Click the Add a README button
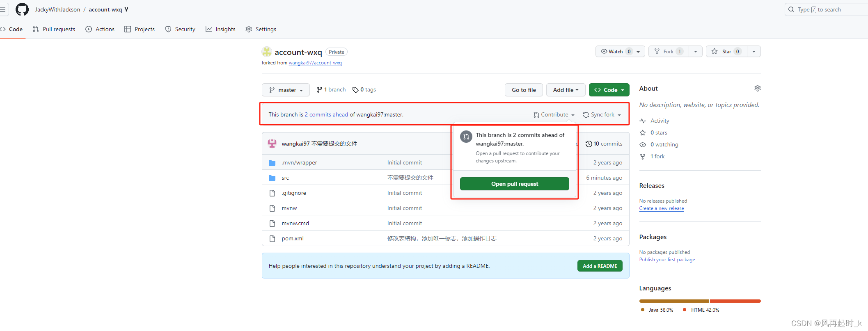The width and height of the screenshot is (868, 331). (600, 266)
